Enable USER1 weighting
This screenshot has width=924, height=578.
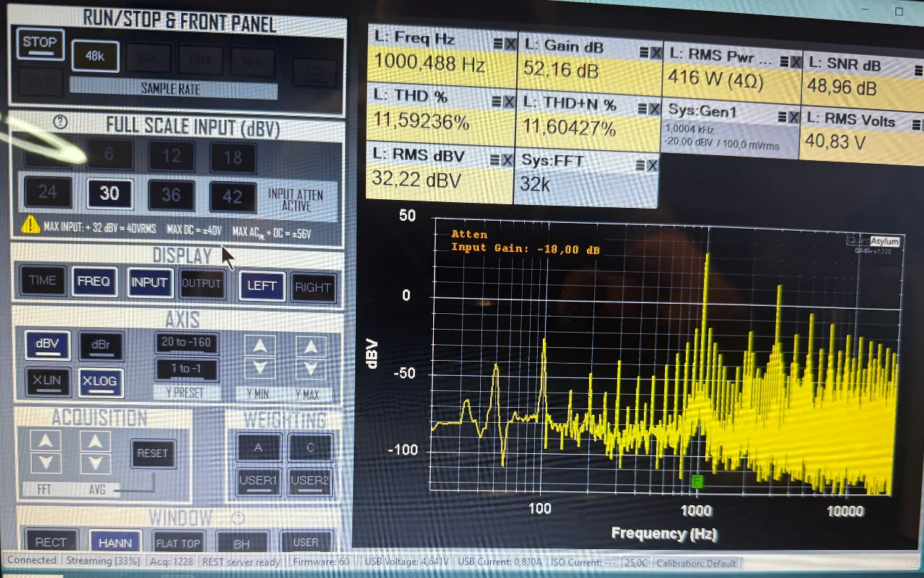(258, 481)
